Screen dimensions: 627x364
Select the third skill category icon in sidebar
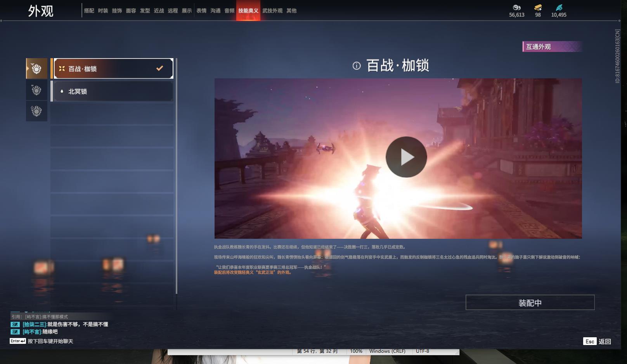click(36, 111)
